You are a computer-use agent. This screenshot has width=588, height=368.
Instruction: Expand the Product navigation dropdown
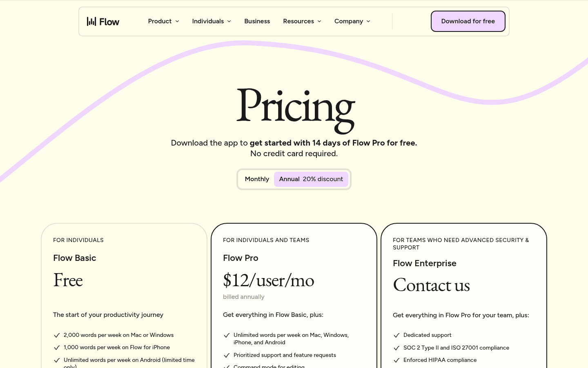click(x=163, y=21)
